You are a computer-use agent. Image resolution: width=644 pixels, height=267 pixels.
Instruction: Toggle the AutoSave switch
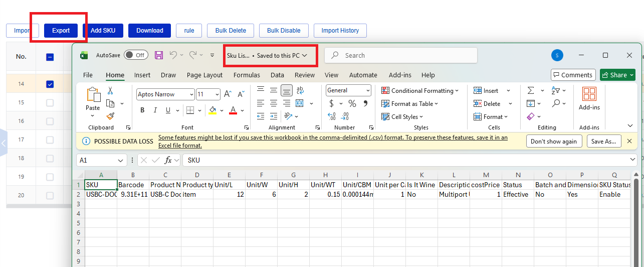pos(136,55)
